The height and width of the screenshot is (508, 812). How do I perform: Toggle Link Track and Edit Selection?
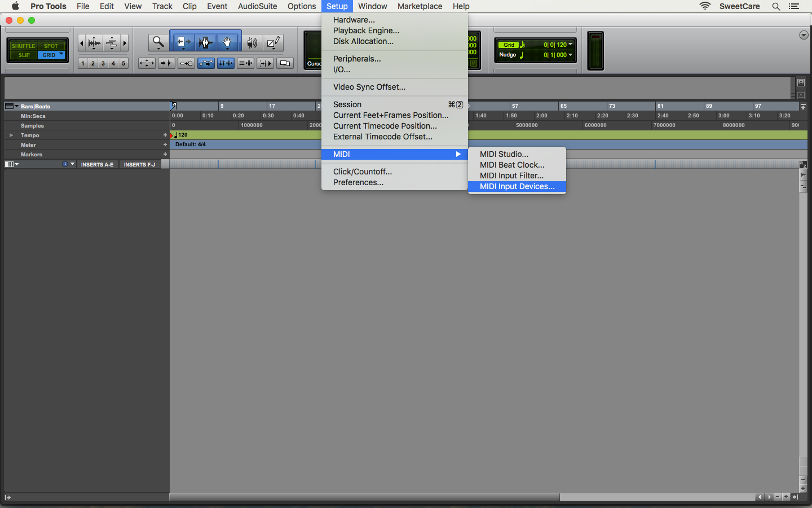pyautogui.click(x=245, y=63)
